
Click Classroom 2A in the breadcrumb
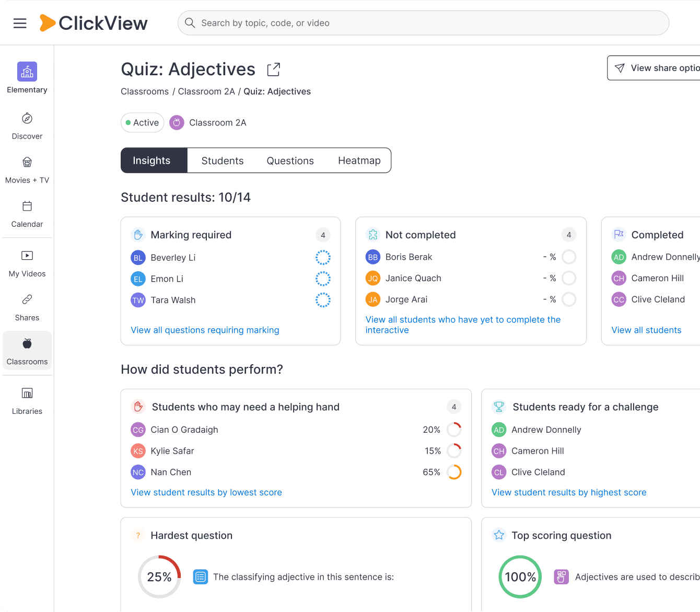coord(206,91)
